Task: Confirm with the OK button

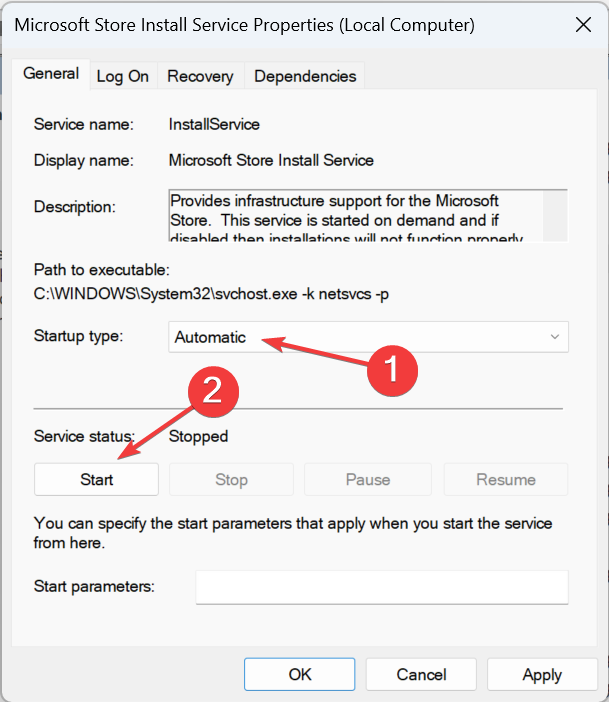Action: click(300, 674)
